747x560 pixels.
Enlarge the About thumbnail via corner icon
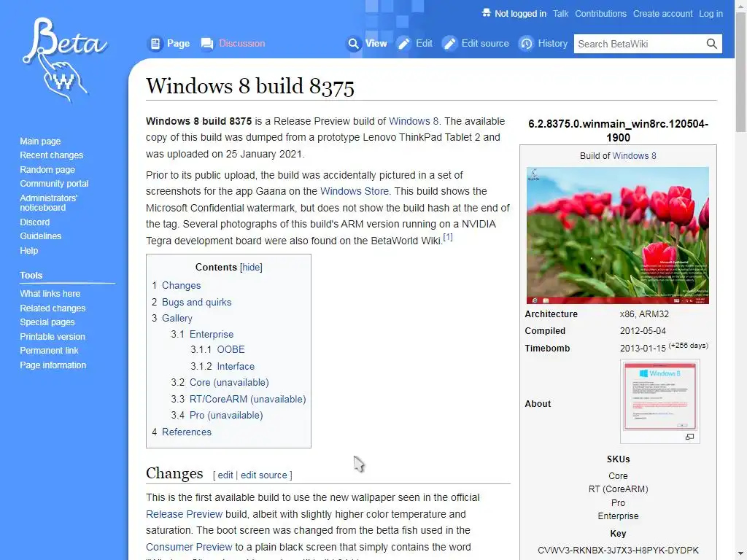(x=689, y=437)
